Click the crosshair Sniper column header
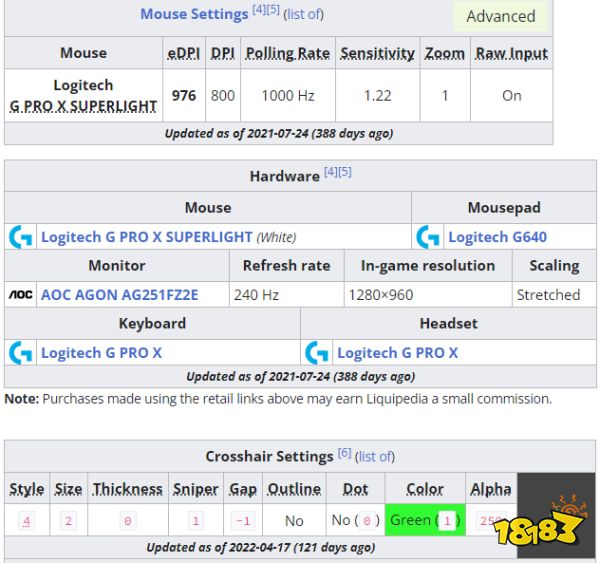The width and height of the screenshot is (600, 563). (196, 489)
